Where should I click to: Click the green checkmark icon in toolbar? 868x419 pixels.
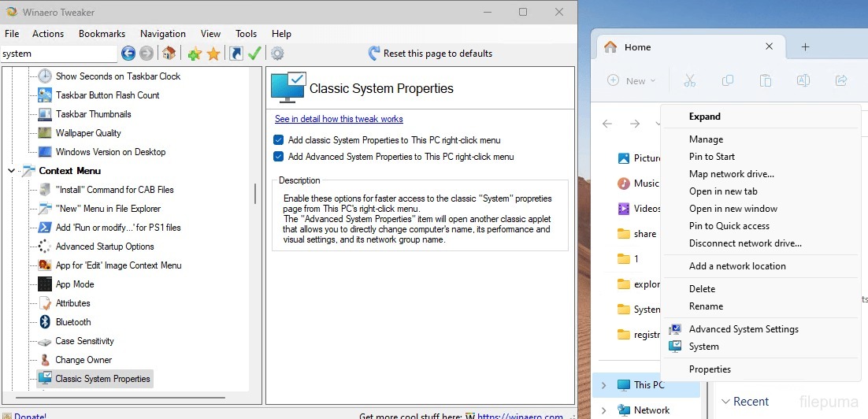[254, 54]
